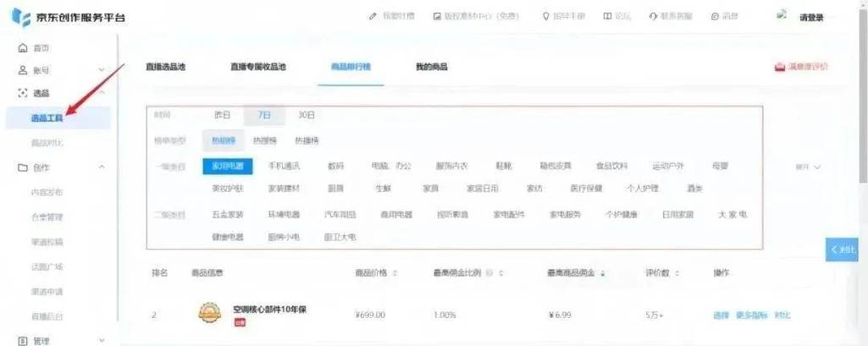Switch to the 直播选品池 tab
868x346 pixels.
click(x=165, y=67)
